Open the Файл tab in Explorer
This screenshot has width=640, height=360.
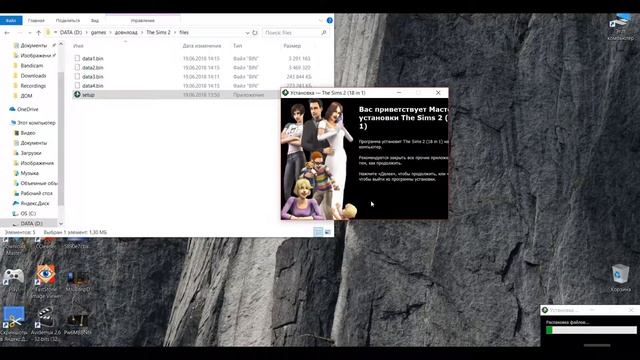pos(11,20)
